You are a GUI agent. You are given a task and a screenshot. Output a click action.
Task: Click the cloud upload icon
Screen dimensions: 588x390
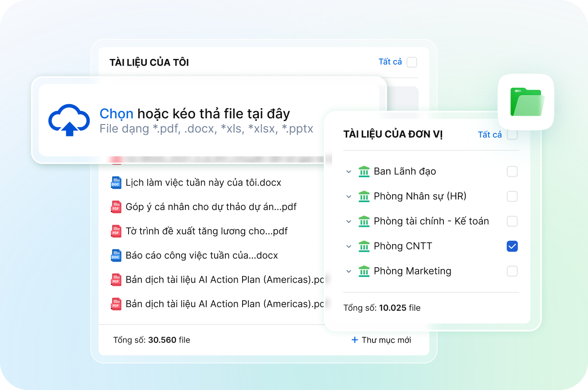[69, 120]
